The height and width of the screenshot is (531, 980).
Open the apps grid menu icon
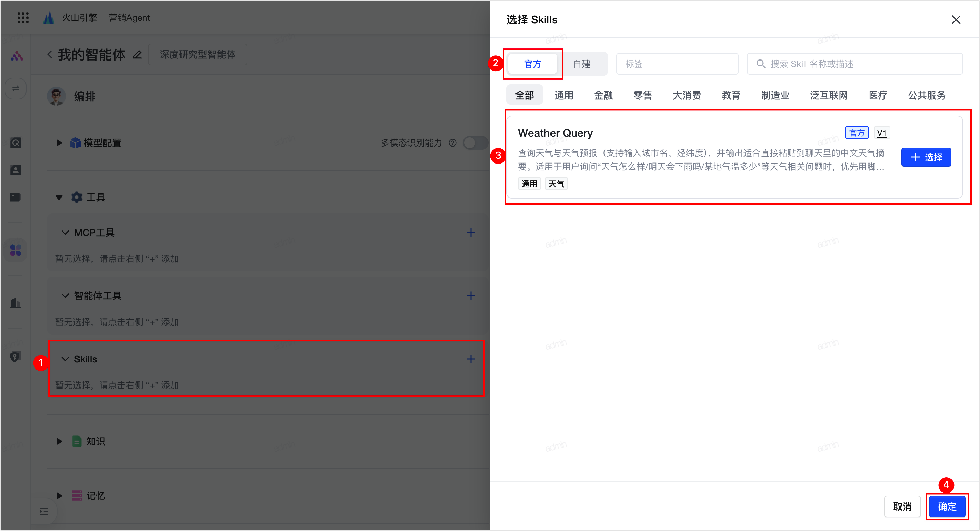click(x=23, y=18)
